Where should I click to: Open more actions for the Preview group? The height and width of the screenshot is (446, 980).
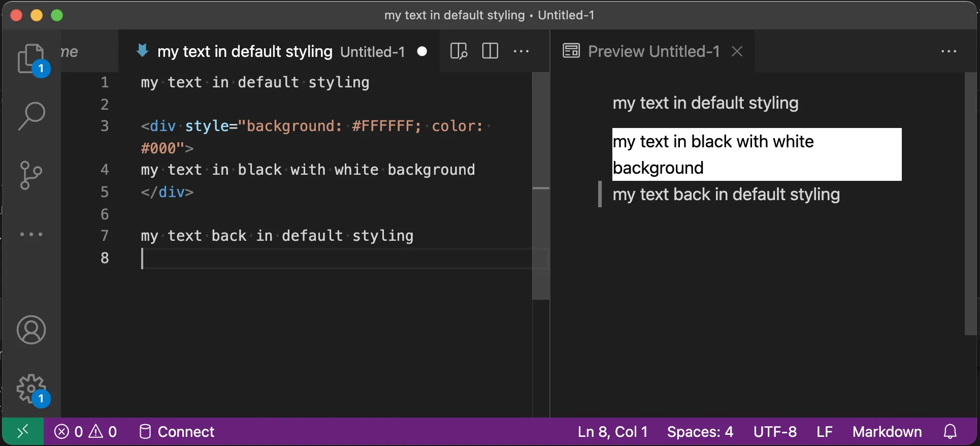(949, 51)
